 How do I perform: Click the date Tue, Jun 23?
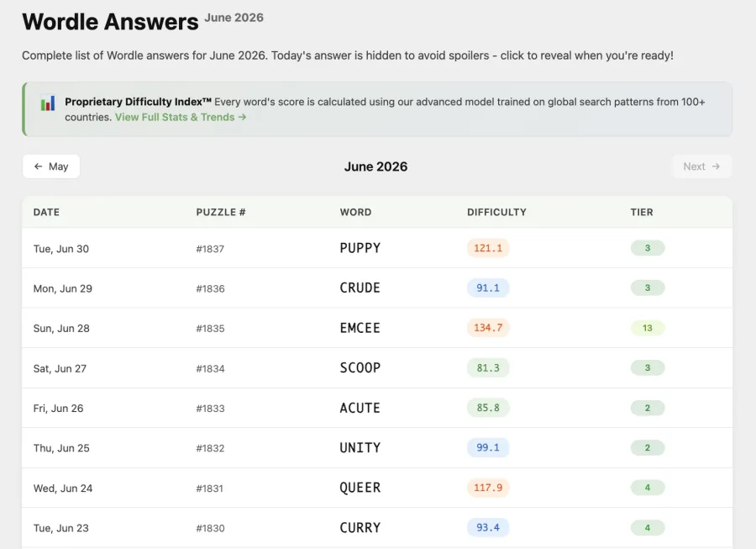61,528
